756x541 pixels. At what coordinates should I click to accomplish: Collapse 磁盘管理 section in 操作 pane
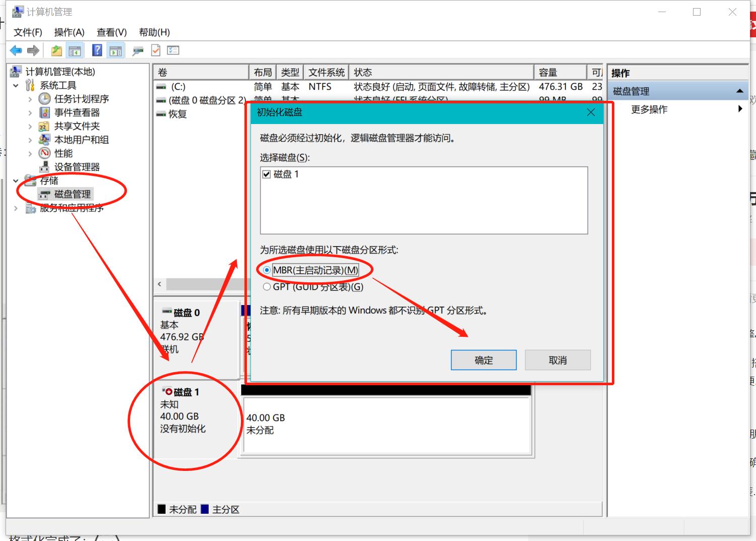(739, 91)
